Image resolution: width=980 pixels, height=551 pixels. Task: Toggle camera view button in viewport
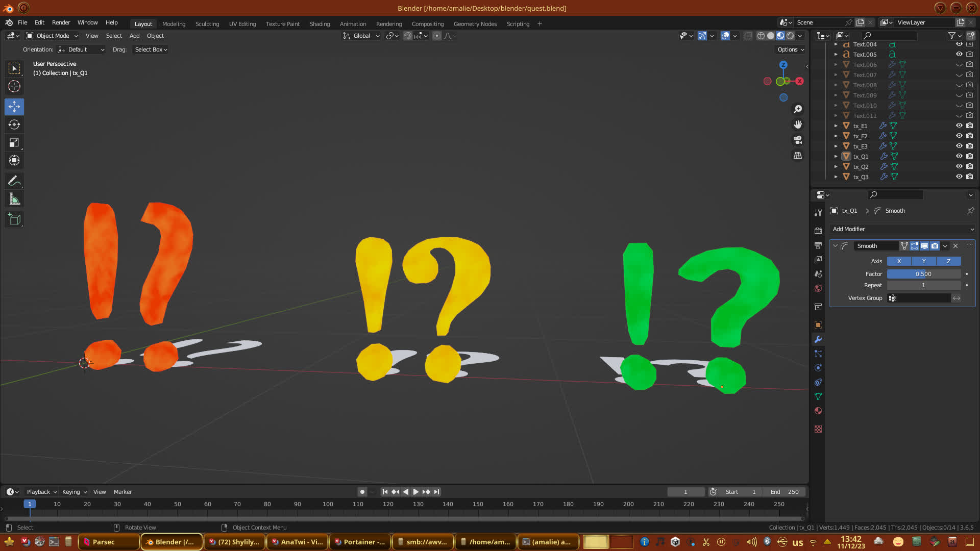click(798, 140)
